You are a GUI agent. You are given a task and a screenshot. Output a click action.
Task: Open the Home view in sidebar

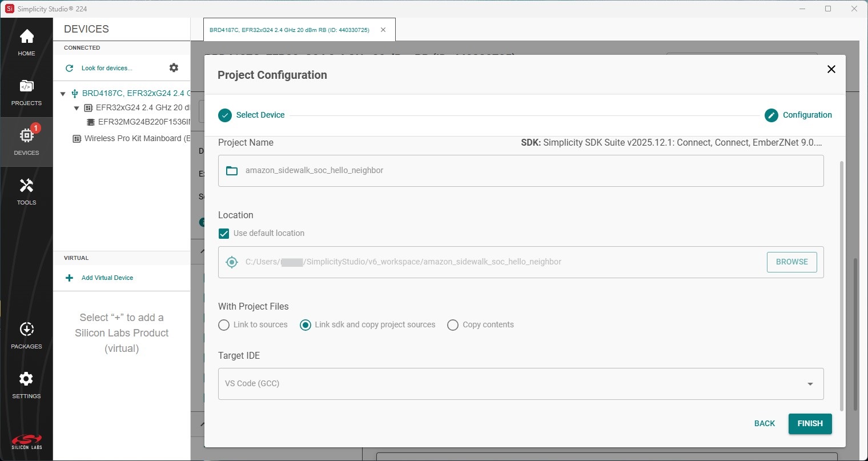click(x=26, y=43)
